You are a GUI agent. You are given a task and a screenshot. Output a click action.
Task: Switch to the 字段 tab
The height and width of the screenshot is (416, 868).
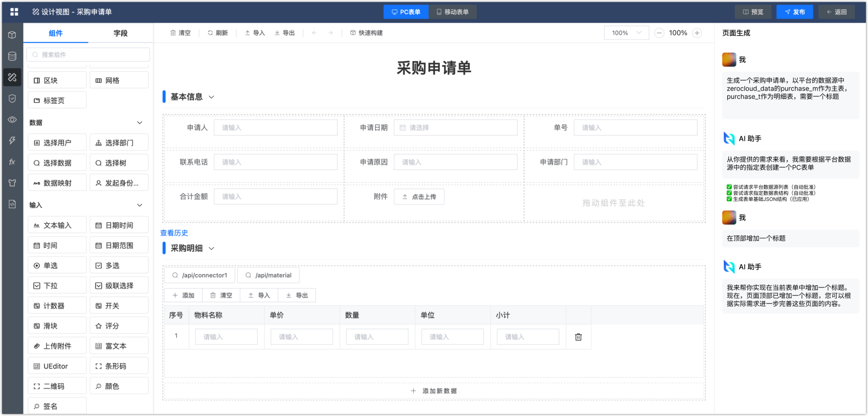120,33
